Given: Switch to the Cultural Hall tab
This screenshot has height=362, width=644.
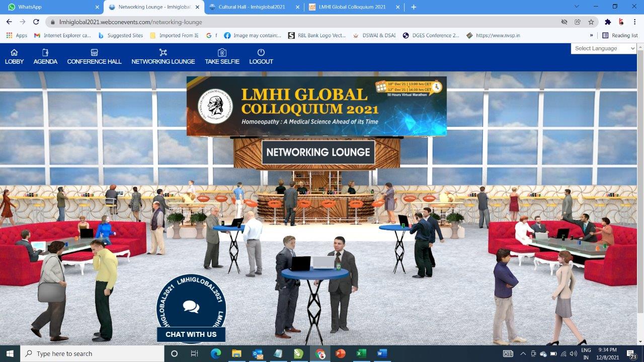Looking at the screenshot, I should pos(254,7).
